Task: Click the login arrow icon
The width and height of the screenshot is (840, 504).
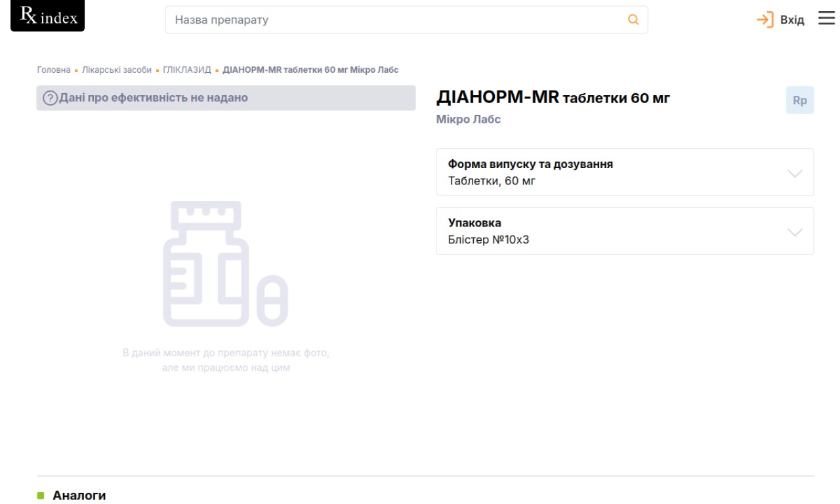Action: (x=765, y=20)
